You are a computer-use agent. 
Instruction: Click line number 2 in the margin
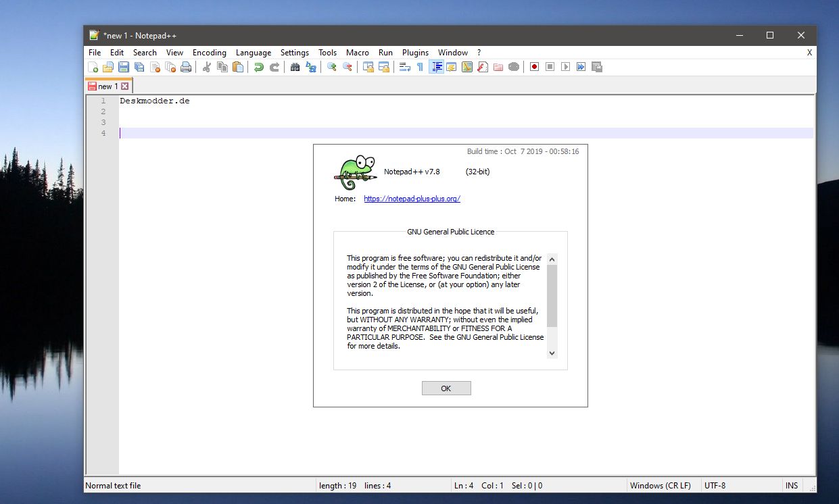(x=103, y=111)
